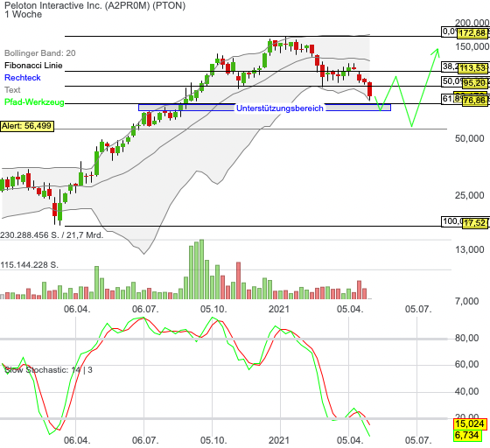Select the 'Alert: 56,499' price label
Image resolution: width=490 pixels, height=448 pixels.
pos(27,126)
